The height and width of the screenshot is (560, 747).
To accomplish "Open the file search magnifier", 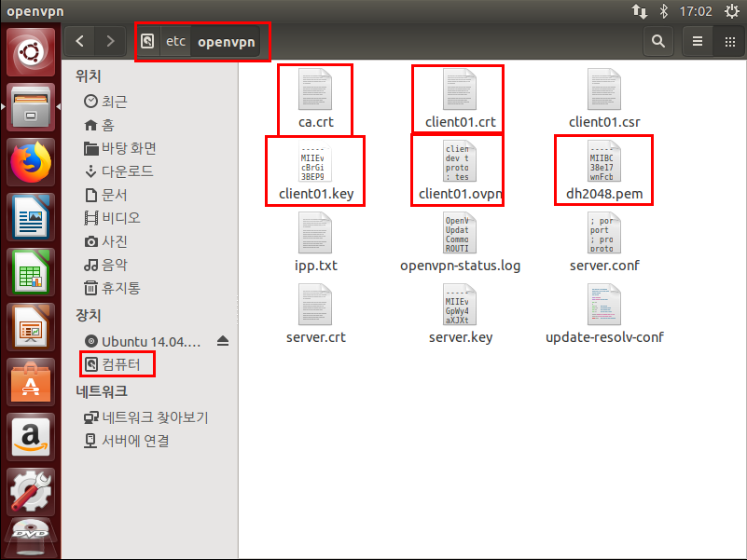I will coord(658,41).
